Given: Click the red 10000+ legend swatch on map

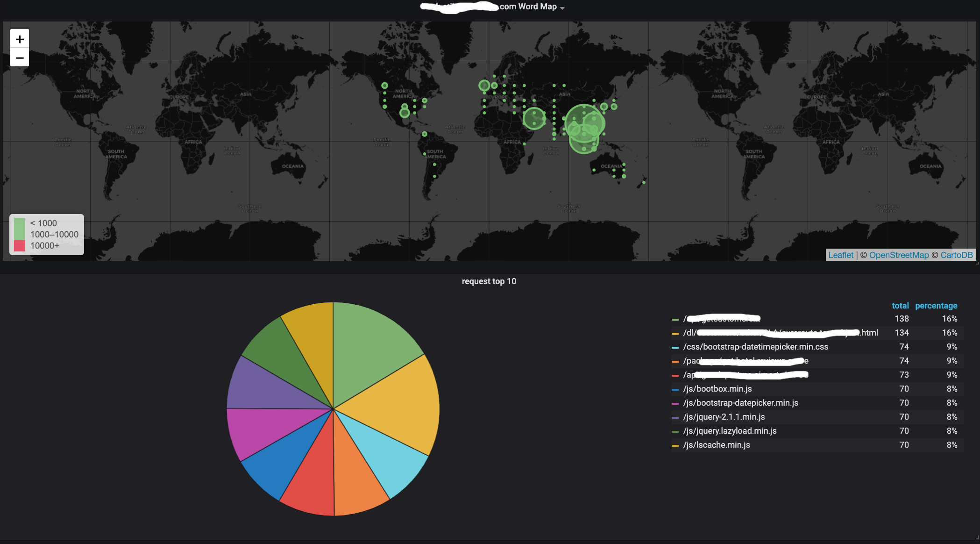Looking at the screenshot, I should pos(20,246).
